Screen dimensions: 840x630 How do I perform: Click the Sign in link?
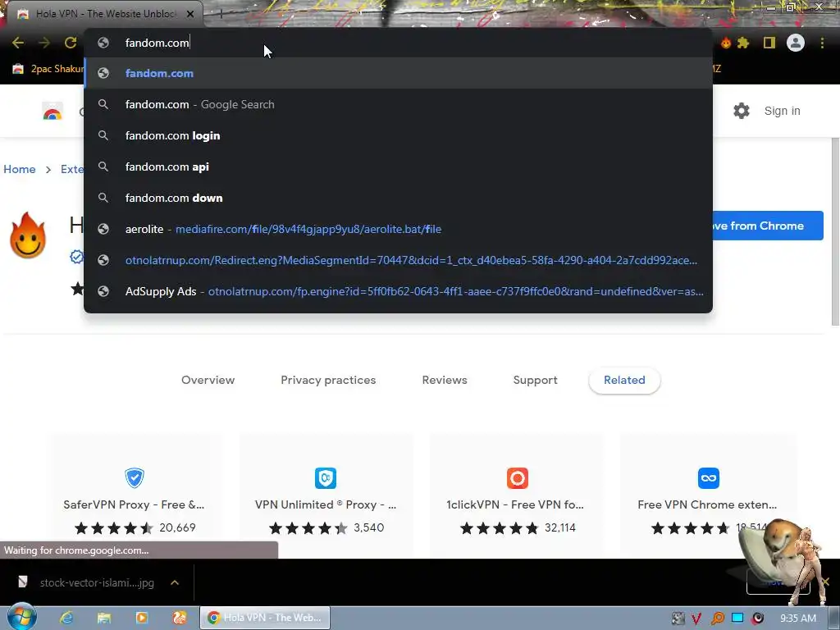point(782,111)
